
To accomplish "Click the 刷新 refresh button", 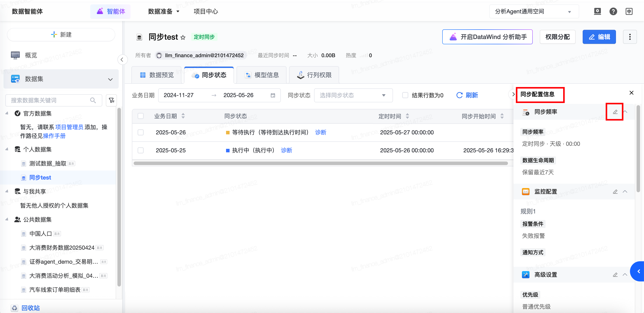I will pos(467,95).
